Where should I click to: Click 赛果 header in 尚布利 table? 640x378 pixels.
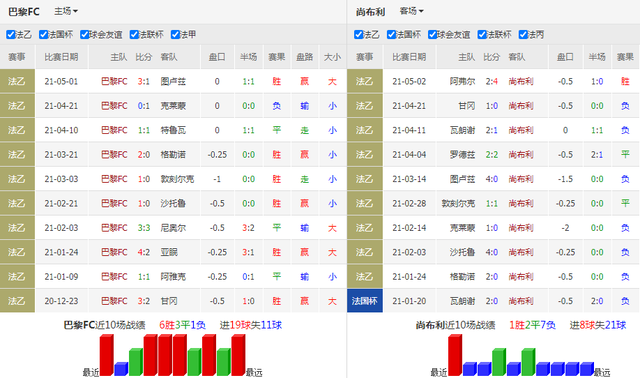[625, 57]
